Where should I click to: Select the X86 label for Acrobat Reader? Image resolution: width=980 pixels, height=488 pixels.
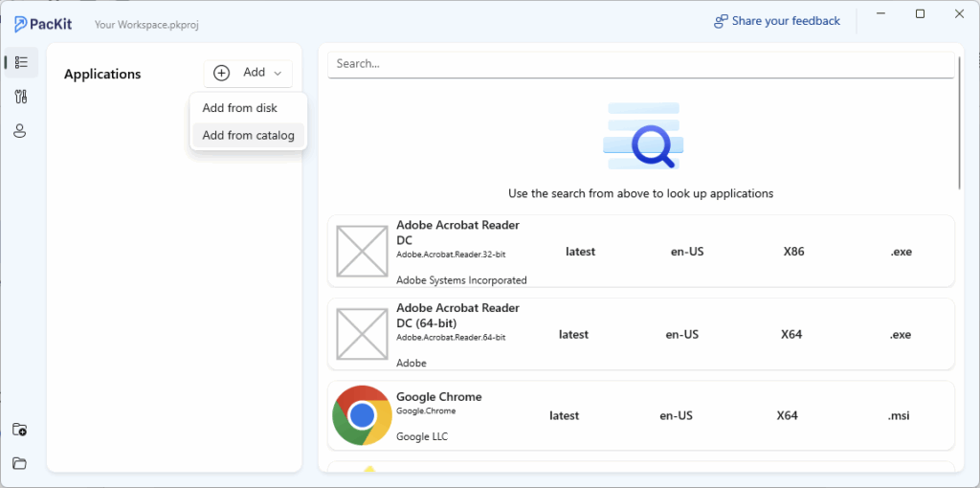(793, 252)
